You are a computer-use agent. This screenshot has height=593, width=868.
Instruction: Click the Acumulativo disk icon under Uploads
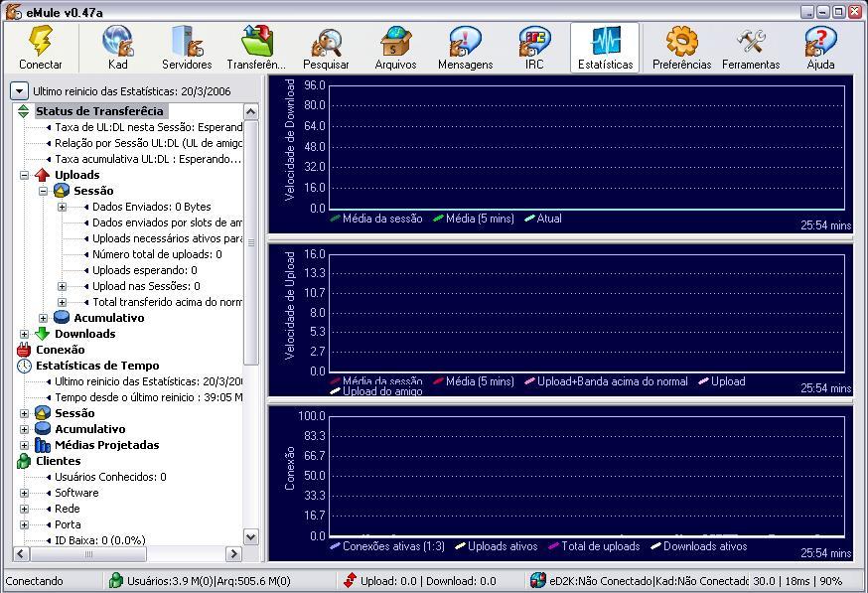(62, 318)
